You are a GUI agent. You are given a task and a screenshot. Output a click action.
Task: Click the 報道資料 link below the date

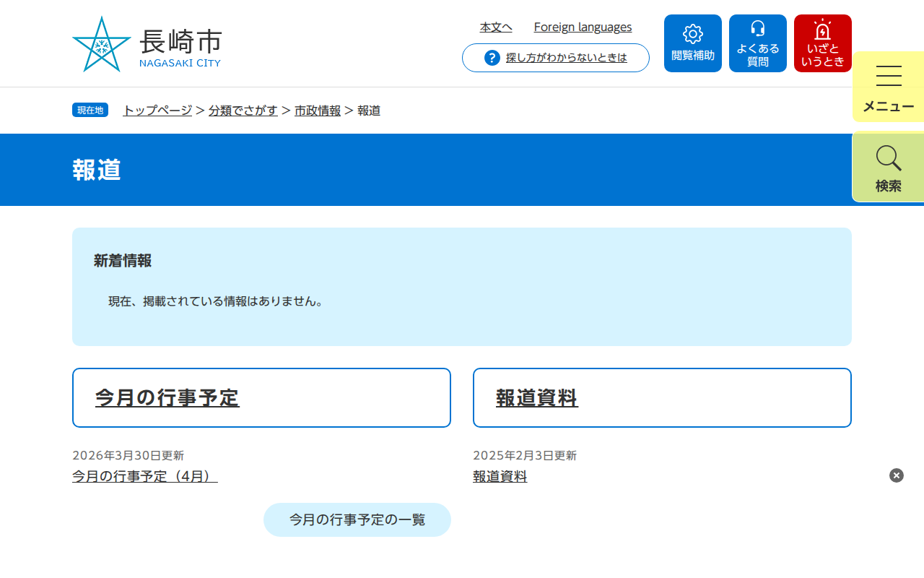[500, 476]
